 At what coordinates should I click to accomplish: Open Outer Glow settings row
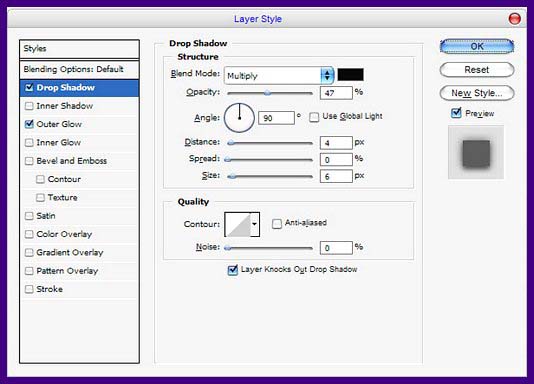click(79, 124)
